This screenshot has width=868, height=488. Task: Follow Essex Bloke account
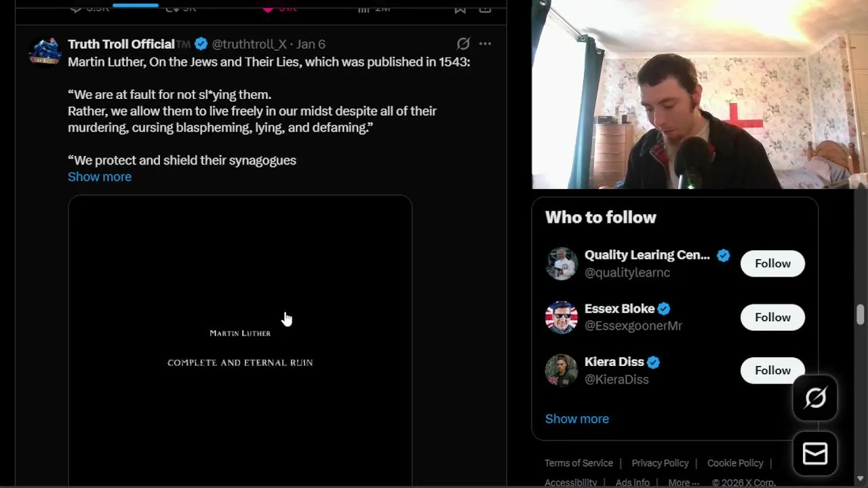[x=772, y=317]
